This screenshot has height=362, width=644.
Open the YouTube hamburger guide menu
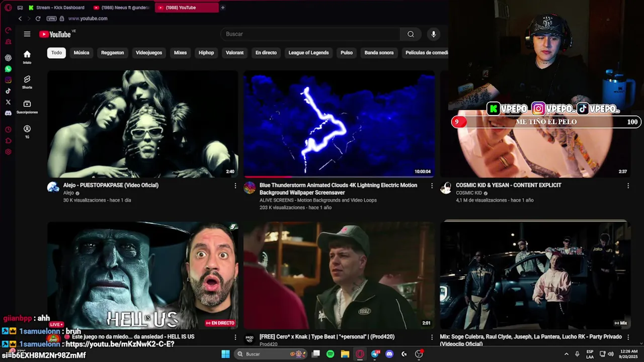tap(27, 34)
